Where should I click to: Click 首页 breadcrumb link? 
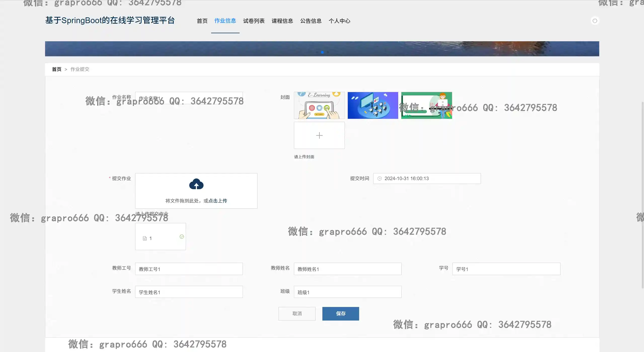click(57, 69)
